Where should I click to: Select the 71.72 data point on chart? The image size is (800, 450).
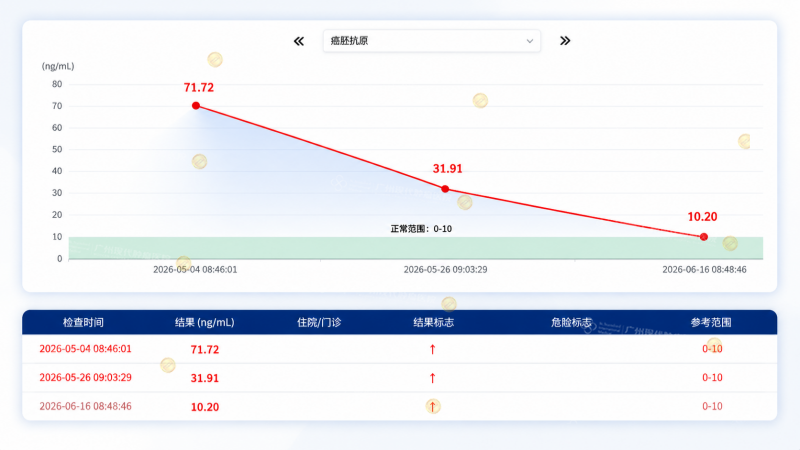(196, 106)
